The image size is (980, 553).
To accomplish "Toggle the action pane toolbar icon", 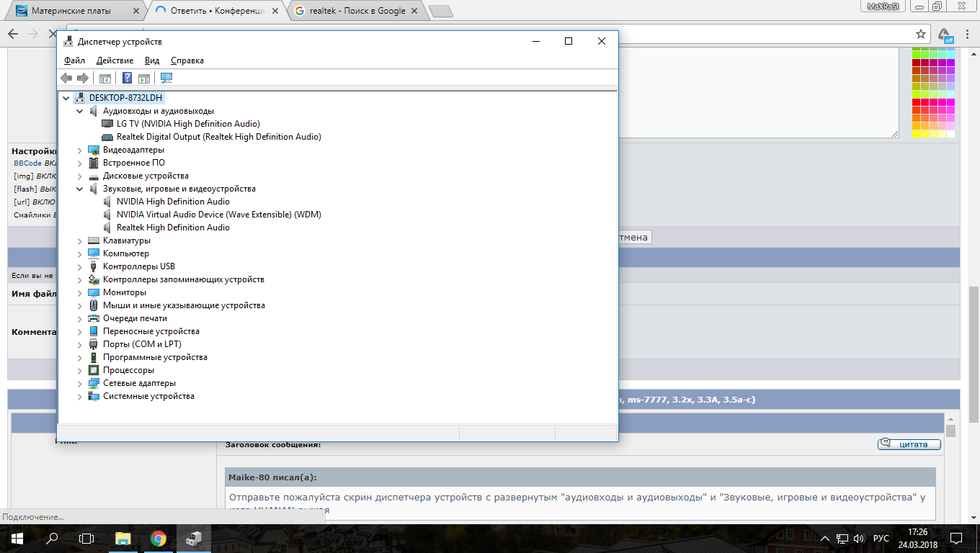I will (x=144, y=78).
